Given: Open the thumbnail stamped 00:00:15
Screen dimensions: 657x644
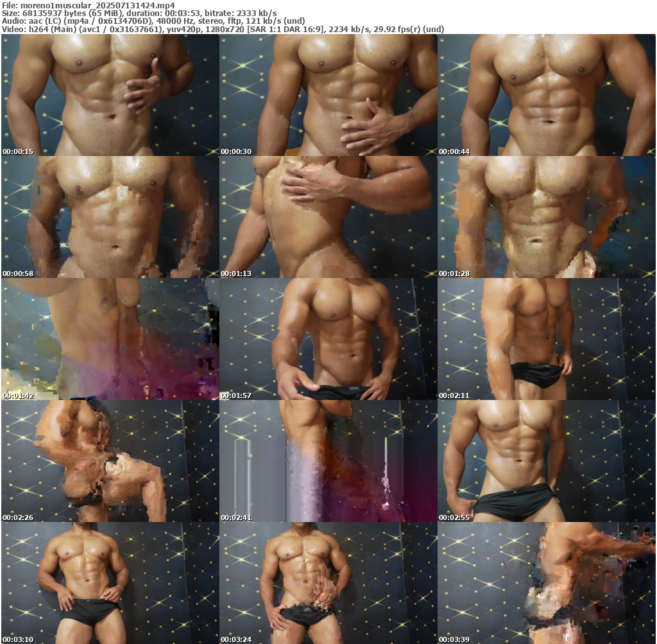Looking at the screenshot, I should [x=110, y=95].
